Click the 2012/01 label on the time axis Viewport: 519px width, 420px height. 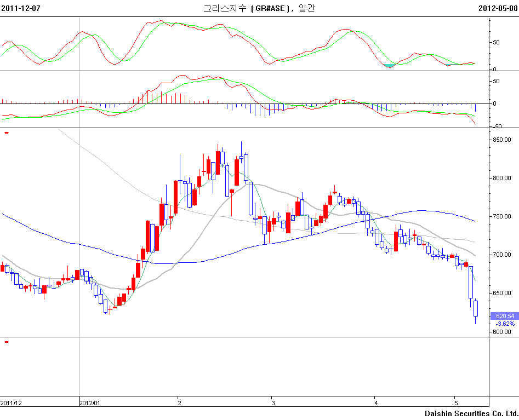92,403
